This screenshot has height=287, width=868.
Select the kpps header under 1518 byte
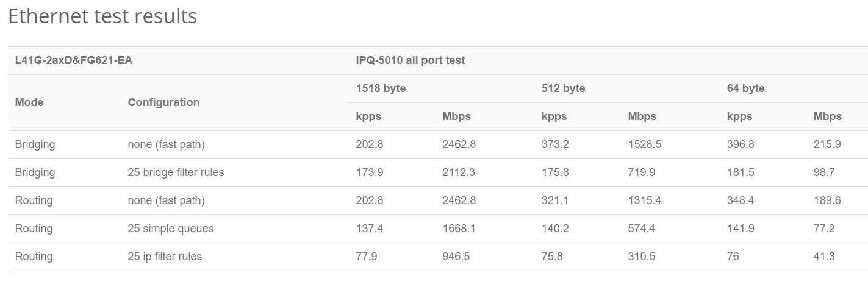click(x=392, y=116)
